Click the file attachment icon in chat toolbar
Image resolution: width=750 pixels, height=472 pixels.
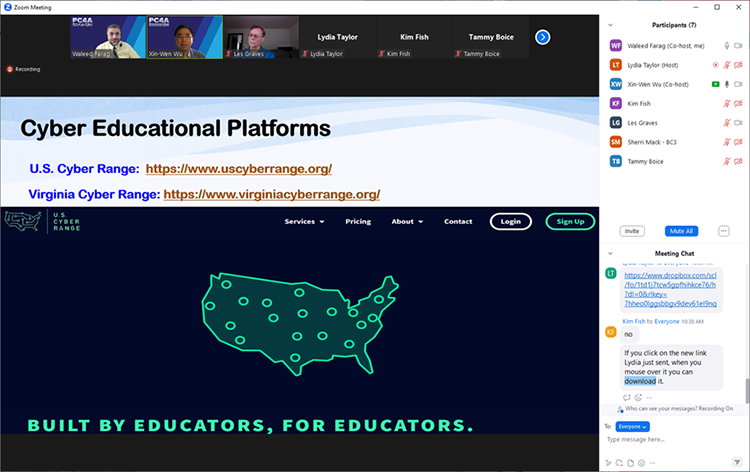(630, 463)
